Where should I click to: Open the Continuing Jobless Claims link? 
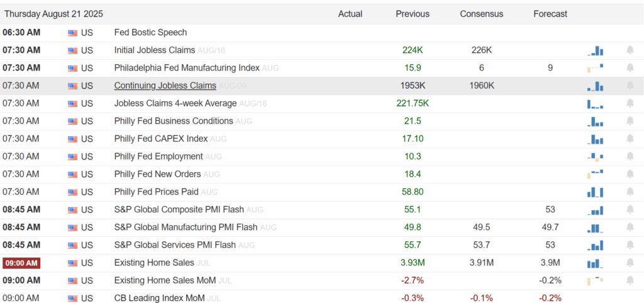(165, 86)
